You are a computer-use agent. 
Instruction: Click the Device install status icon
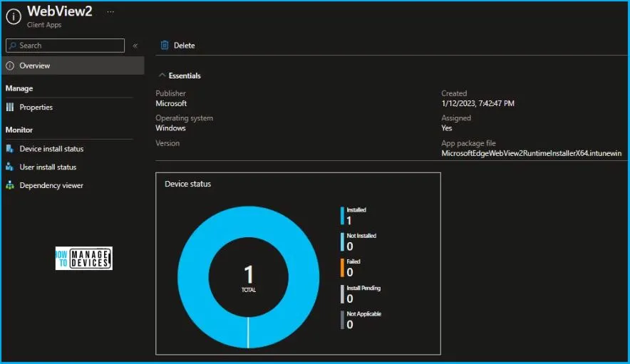click(10, 149)
